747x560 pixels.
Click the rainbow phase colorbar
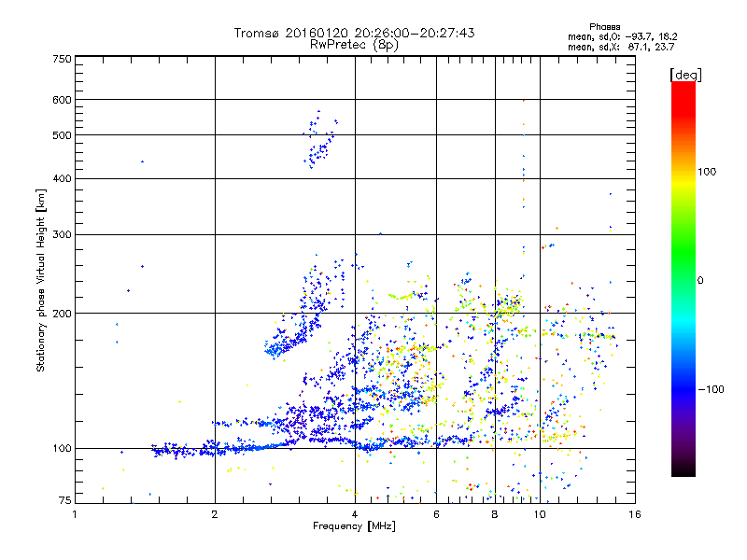coord(684,278)
